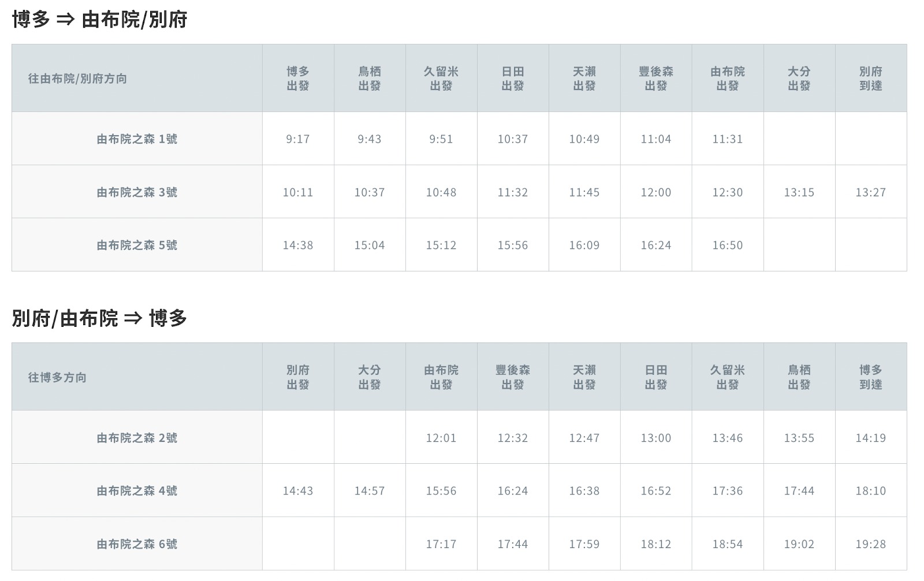Click the 13:27 別府 arrival time
The image size is (924, 581).
click(871, 192)
